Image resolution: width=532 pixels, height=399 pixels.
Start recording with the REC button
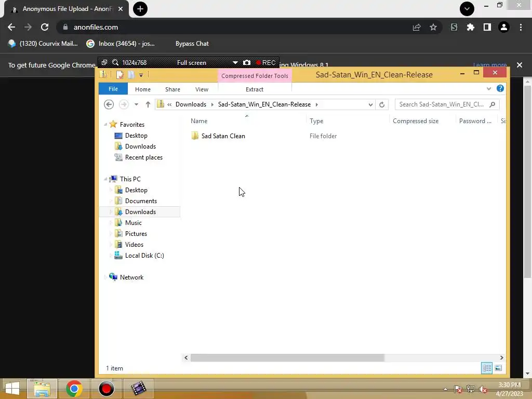pyautogui.click(x=265, y=62)
